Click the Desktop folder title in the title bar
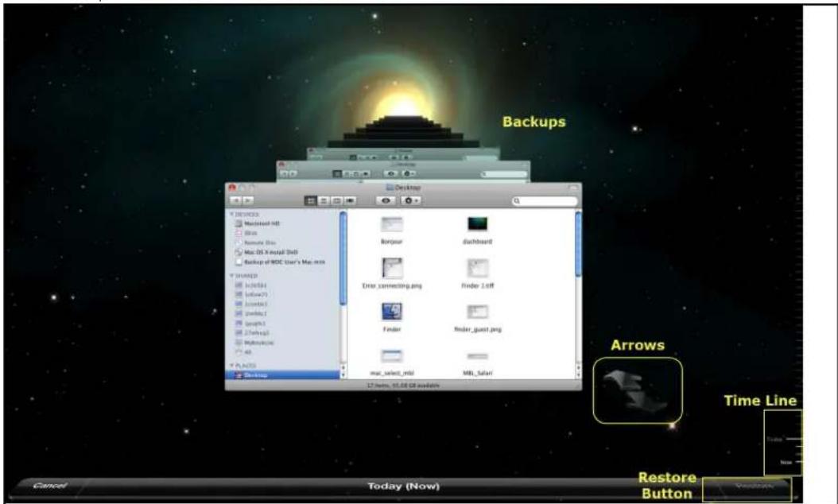This screenshot has width=838, height=504. pyautogui.click(x=404, y=188)
